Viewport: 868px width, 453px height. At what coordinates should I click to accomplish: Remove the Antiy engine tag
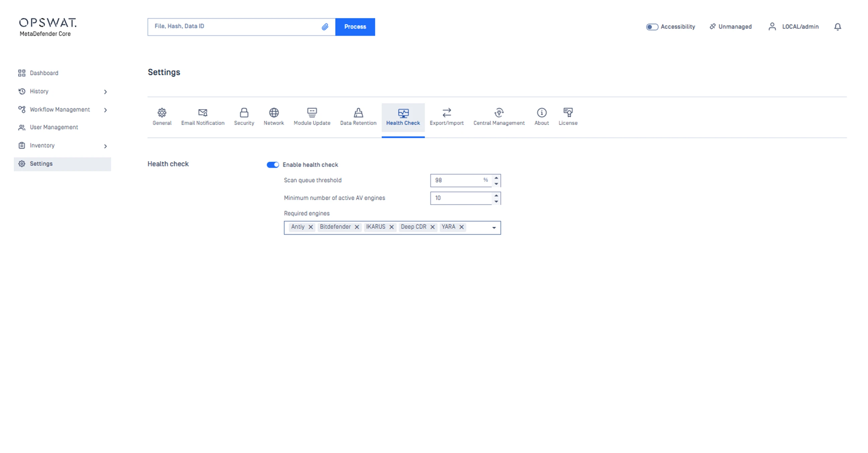point(311,227)
